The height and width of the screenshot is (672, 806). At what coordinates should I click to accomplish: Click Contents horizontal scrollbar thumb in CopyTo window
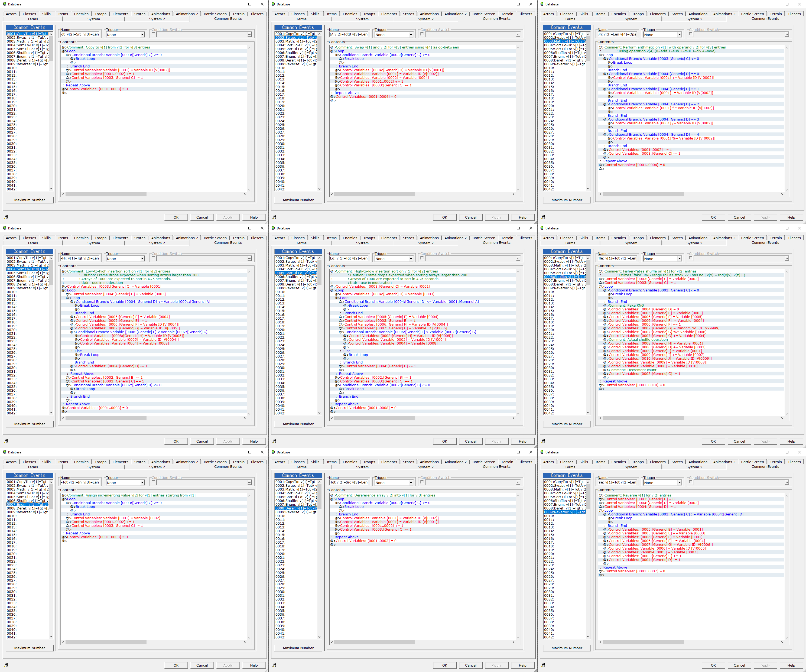coord(106,194)
